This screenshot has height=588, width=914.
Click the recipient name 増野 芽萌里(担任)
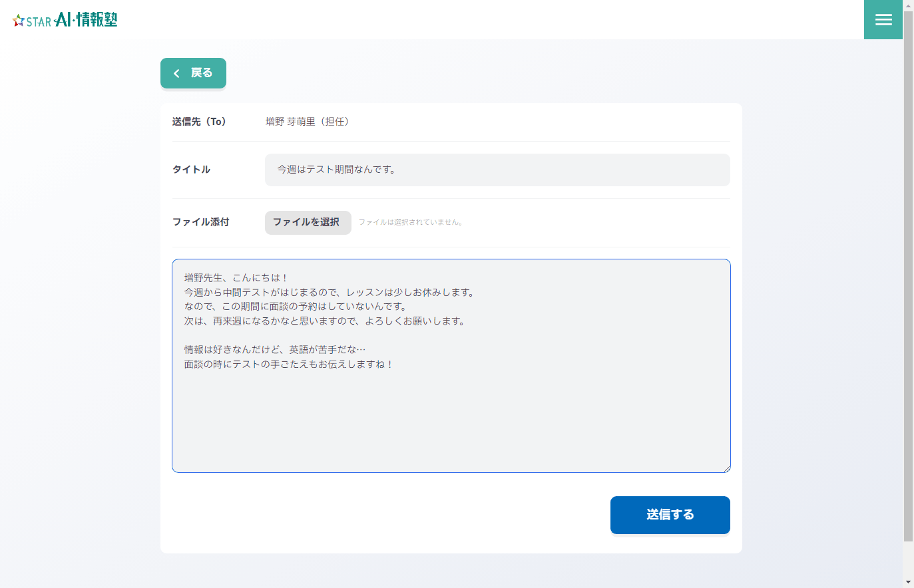pyautogui.click(x=308, y=122)
